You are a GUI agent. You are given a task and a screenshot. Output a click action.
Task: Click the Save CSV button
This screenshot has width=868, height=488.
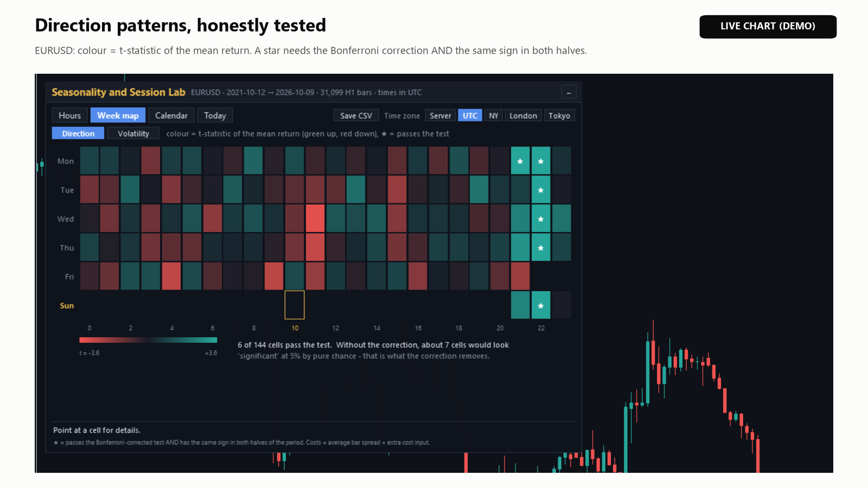[x=356, y=115]
